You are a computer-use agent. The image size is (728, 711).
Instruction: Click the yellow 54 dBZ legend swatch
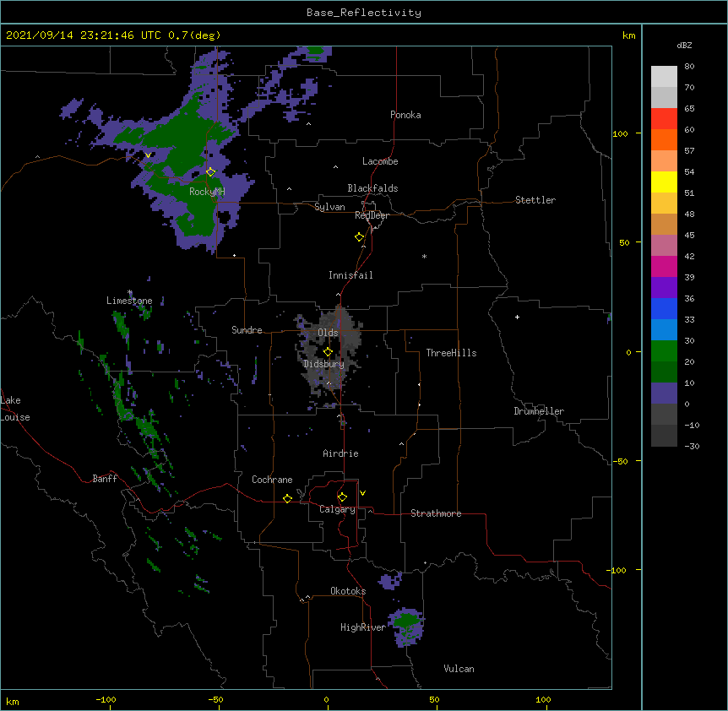(664, 182)
